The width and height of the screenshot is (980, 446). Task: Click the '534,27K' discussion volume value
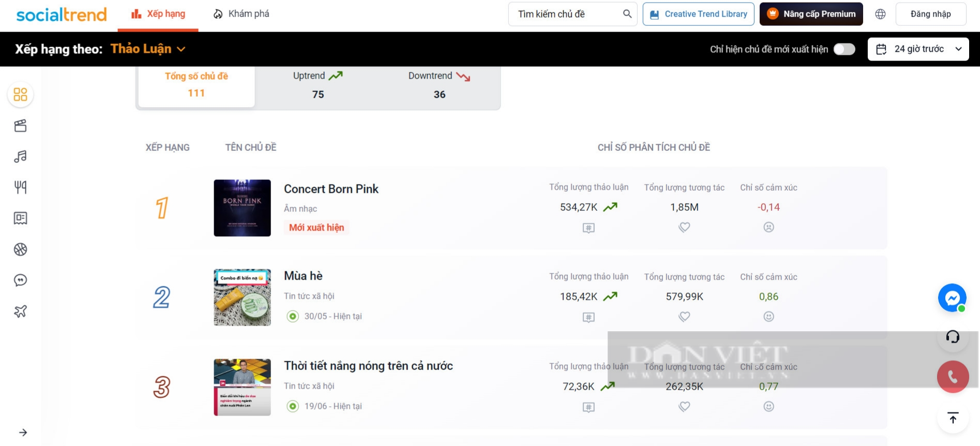579,207
